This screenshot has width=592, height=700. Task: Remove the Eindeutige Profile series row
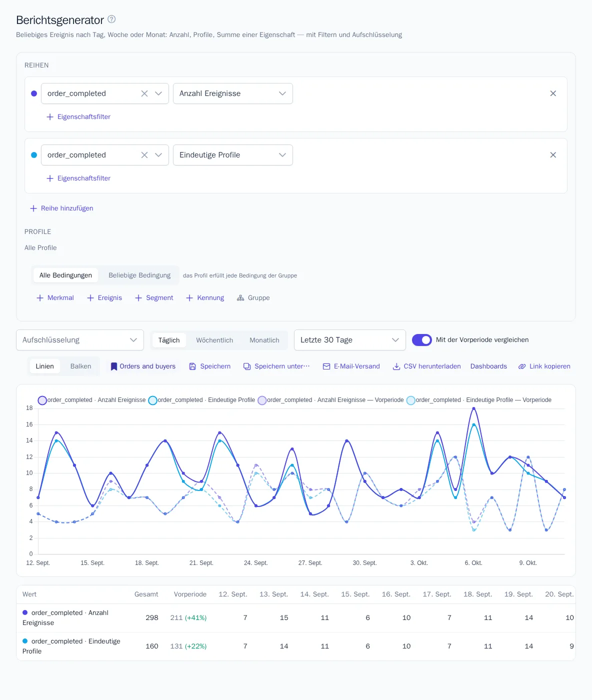coord(553,155)
